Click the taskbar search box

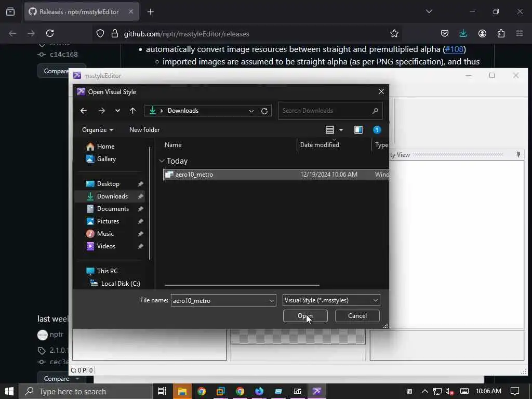pos(86,392)
